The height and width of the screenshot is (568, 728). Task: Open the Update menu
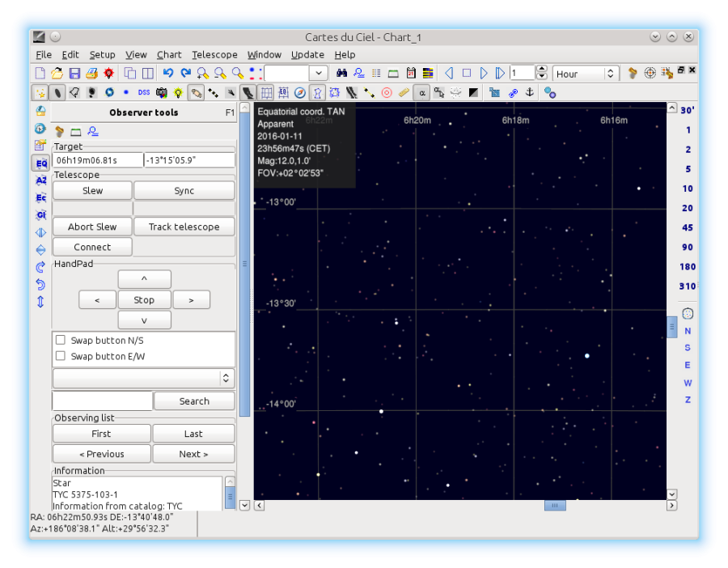point(307,55)
